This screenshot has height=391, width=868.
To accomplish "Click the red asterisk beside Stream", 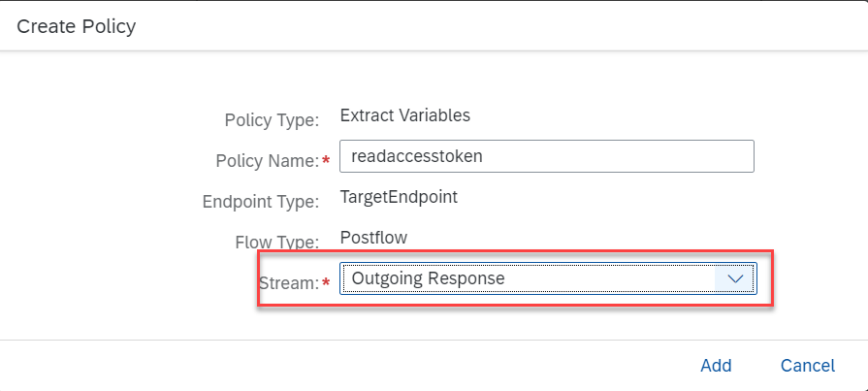I will click(x=326, y=283).
